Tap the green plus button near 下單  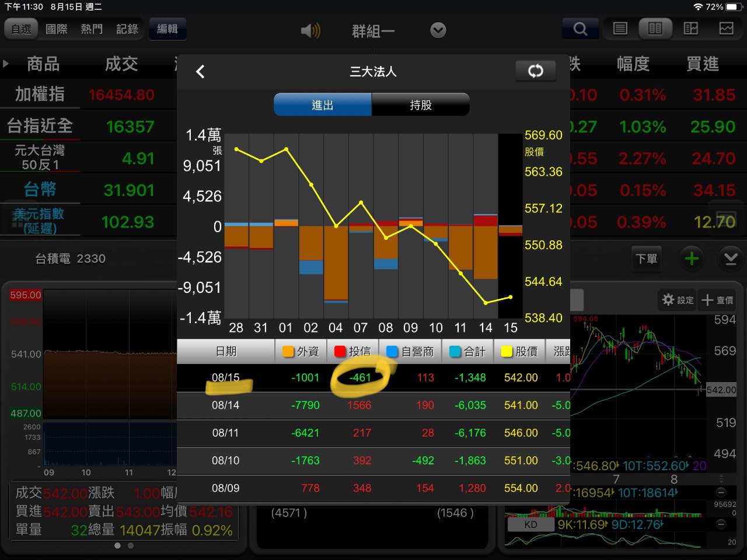coord(691,259)
